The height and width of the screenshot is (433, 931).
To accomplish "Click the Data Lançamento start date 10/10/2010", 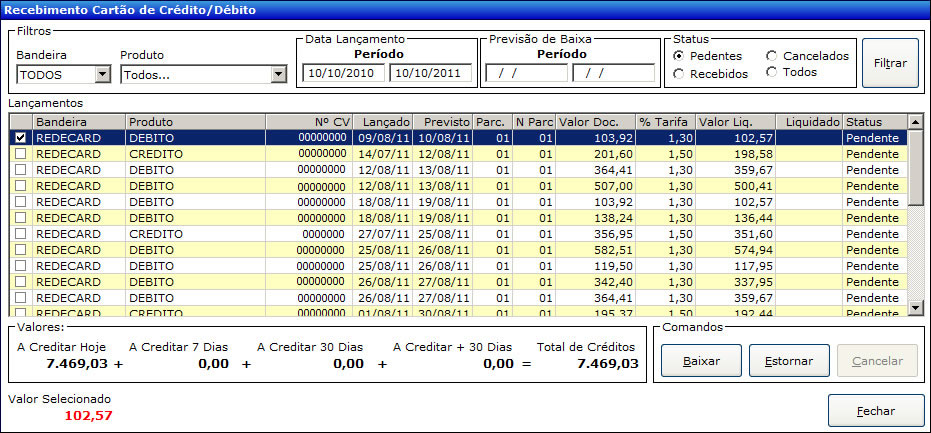I will point(344,73).
